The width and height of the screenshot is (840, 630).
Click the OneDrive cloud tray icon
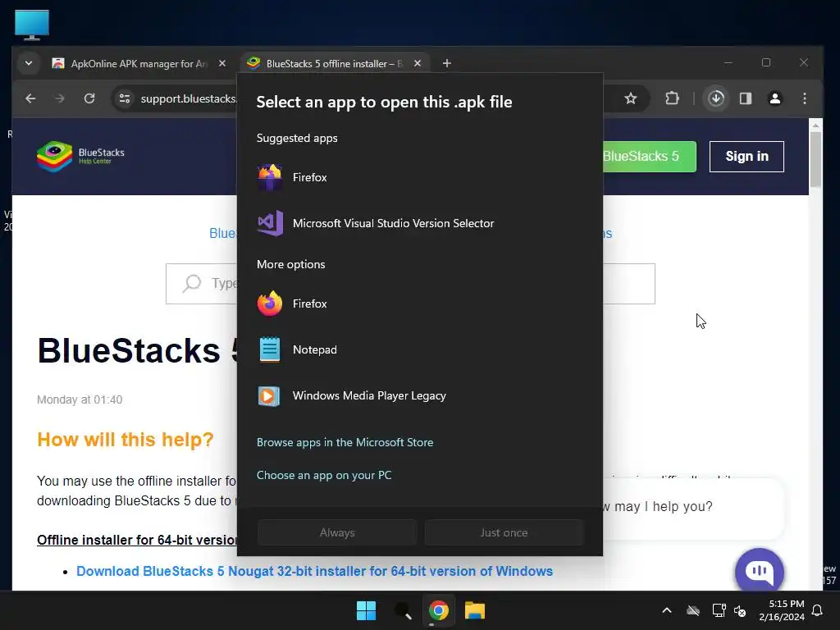pos(693,610)
